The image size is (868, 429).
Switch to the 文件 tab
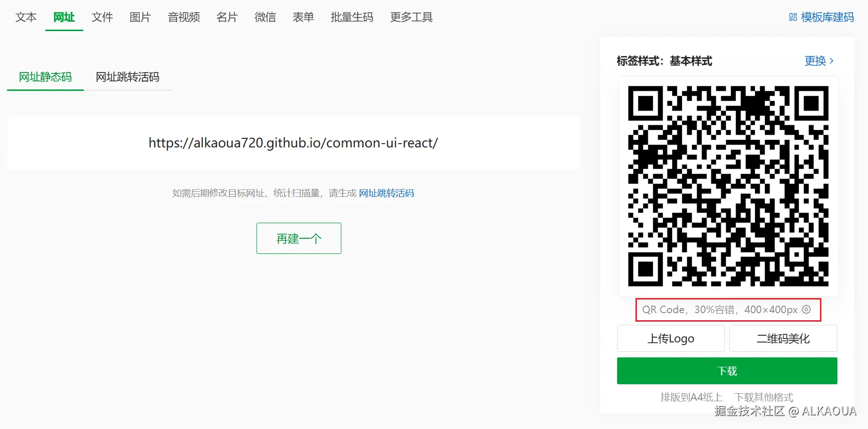102,17
